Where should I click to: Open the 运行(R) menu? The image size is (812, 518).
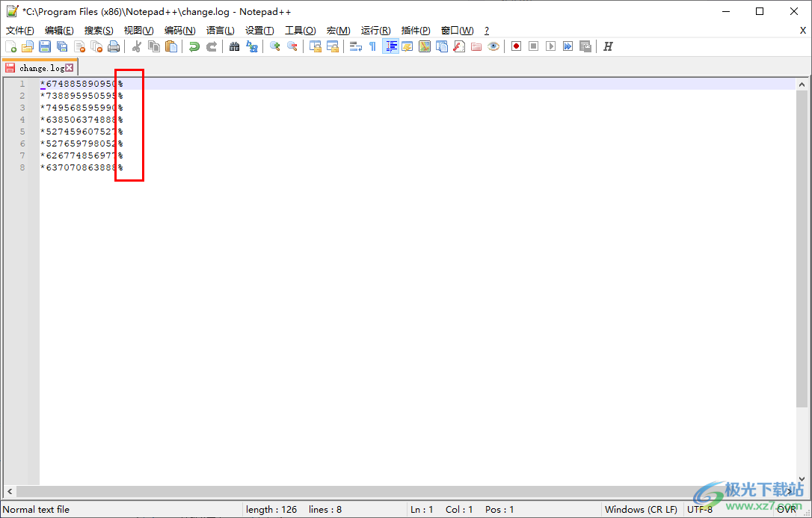[x=376, y=31]
